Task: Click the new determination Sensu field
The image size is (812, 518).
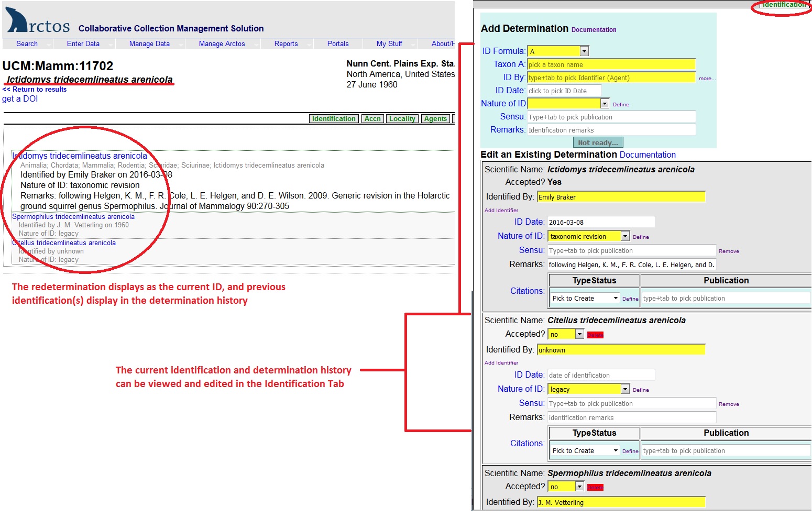Action: click(x=611, y=117)
